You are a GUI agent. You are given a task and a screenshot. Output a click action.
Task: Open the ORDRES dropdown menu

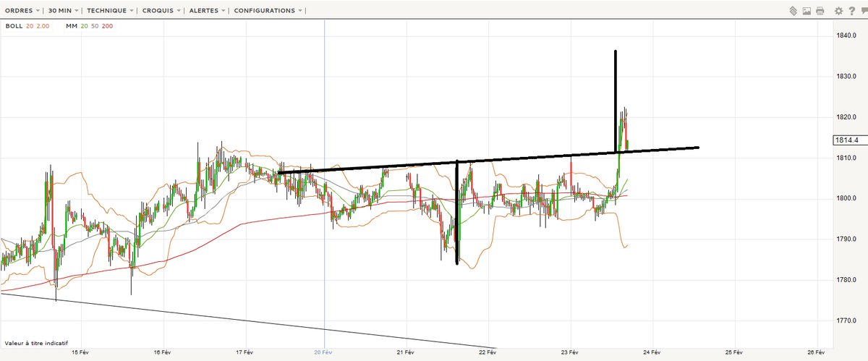coord(21,11)
